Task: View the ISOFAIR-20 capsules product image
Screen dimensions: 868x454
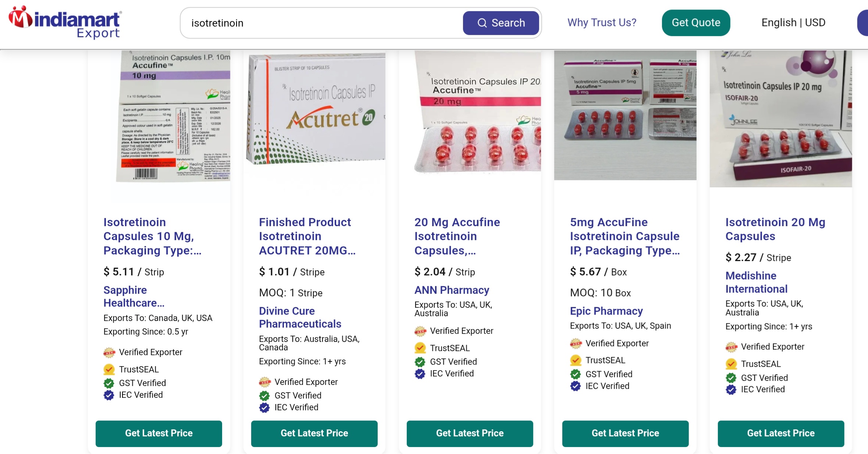Action: [780, 118]
